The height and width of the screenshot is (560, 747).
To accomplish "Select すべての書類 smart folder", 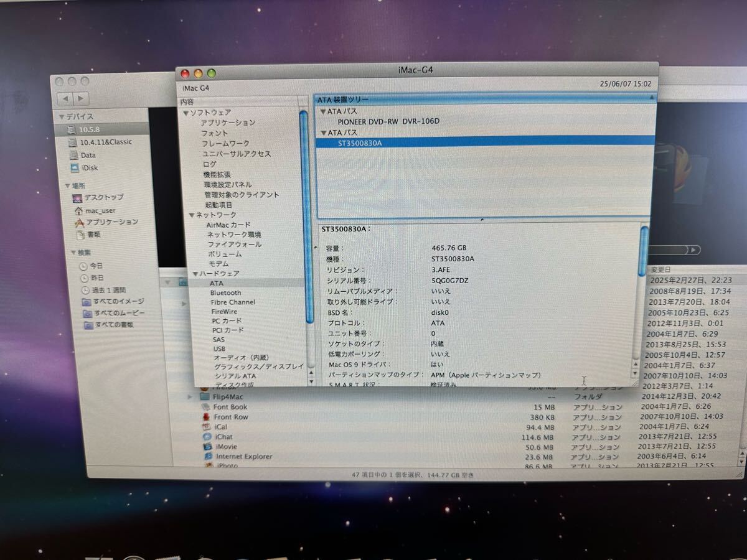I will (x=113, y=325).
